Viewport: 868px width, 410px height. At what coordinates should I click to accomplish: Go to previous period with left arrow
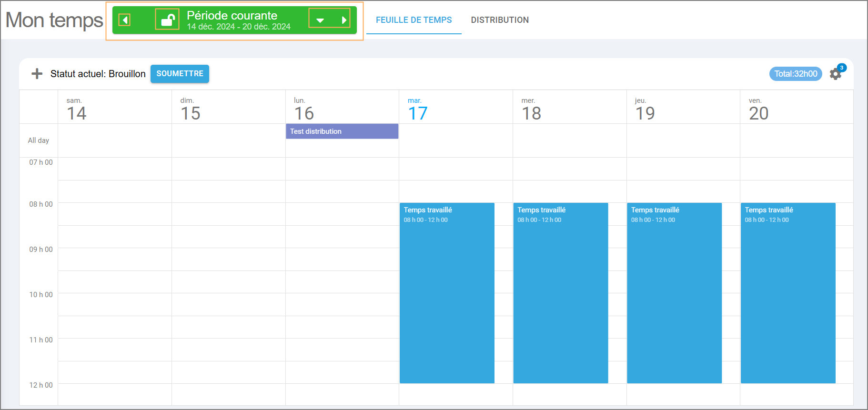[124, 20]
